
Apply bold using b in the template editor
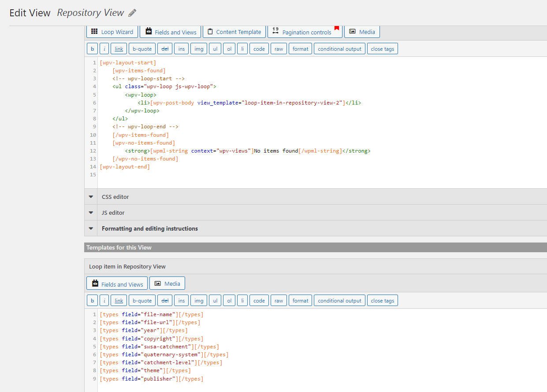pyautogui.click(x=92, y=301)
